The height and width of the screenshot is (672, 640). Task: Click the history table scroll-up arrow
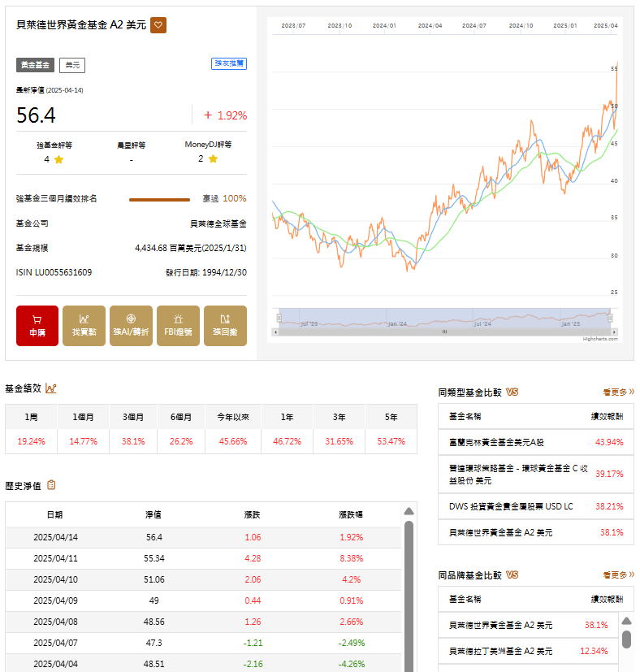click(409, 511)
